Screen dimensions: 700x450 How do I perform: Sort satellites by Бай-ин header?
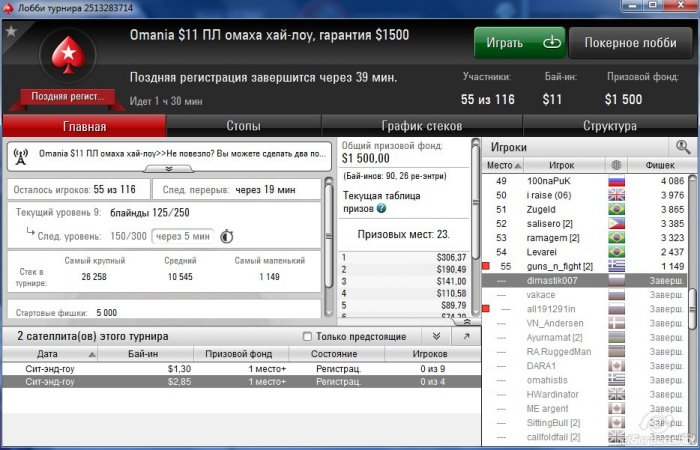(145, 354)
